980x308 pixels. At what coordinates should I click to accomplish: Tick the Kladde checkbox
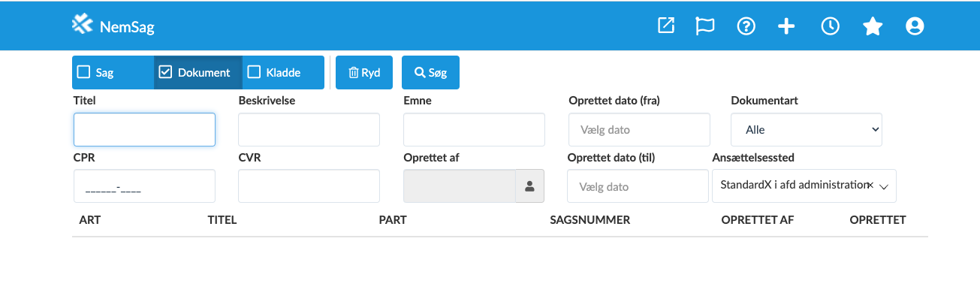click(255, 73)
